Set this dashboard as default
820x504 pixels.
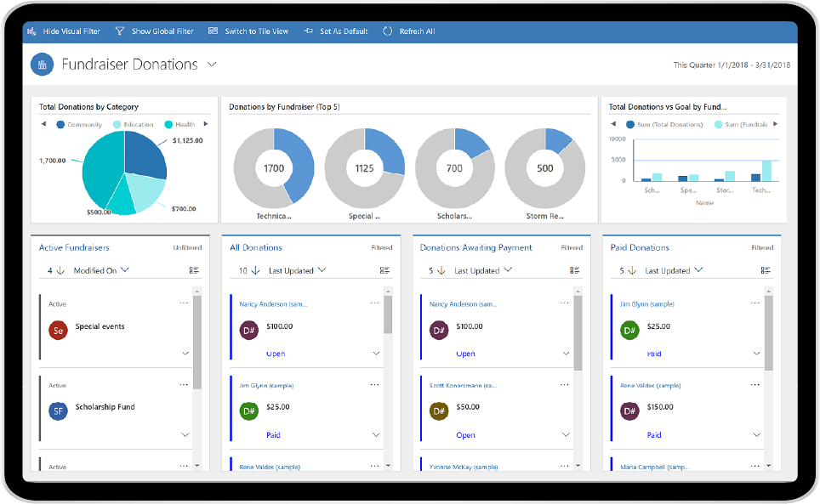[x=339, y=31]
